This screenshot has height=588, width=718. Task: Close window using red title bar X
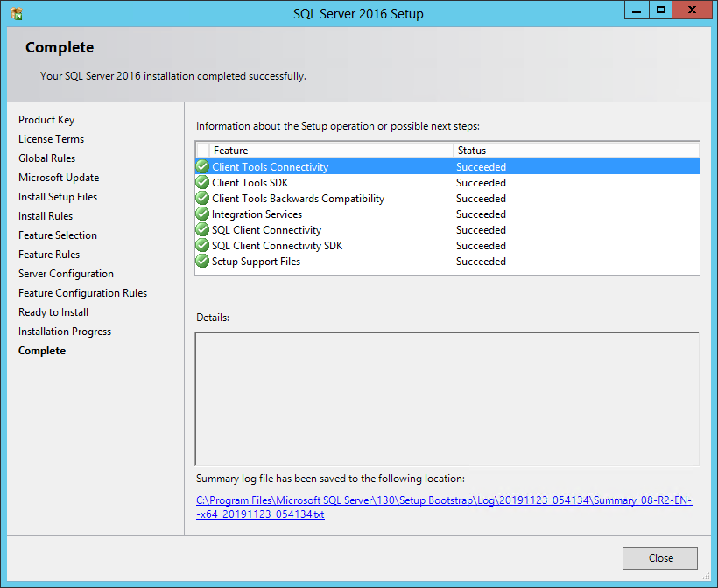pos(693,10)
